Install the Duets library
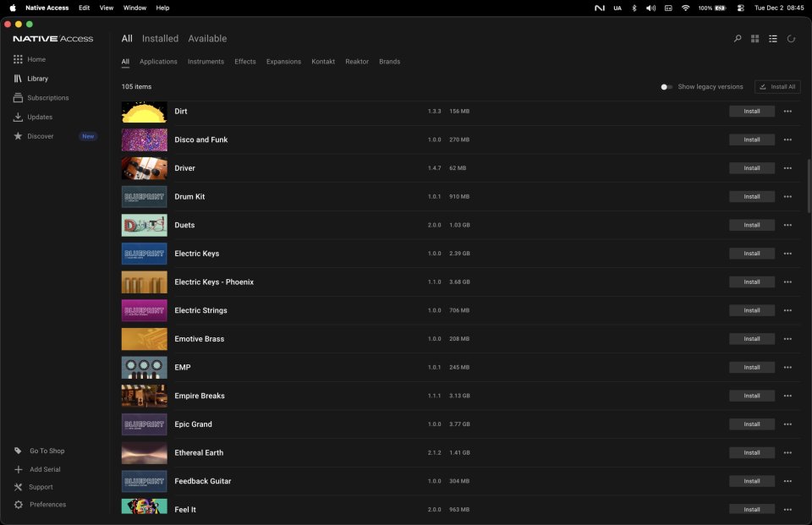This screenshot has width=812, height=525. pos(751,225)
